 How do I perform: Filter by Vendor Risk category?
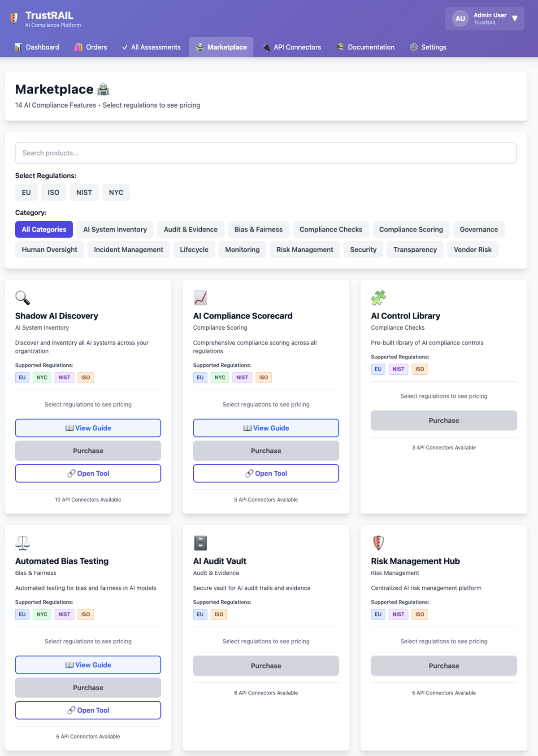(x=473, y=249)
